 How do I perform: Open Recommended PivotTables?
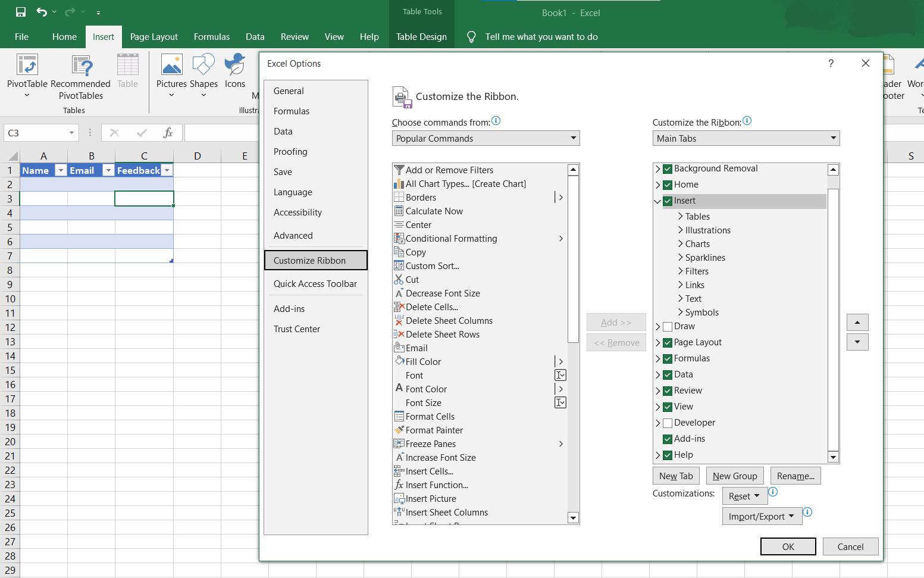(81, 78)
